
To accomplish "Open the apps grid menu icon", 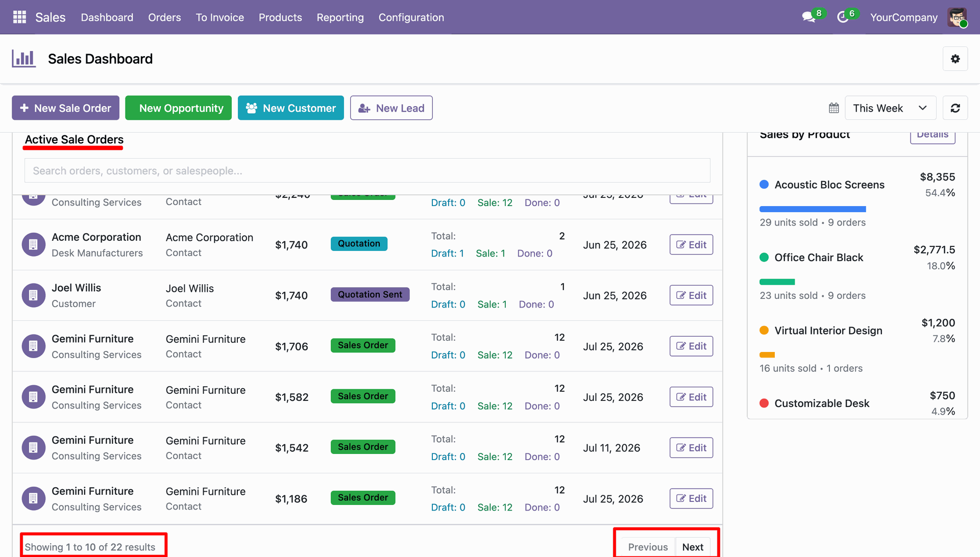I will click(19, 17).
